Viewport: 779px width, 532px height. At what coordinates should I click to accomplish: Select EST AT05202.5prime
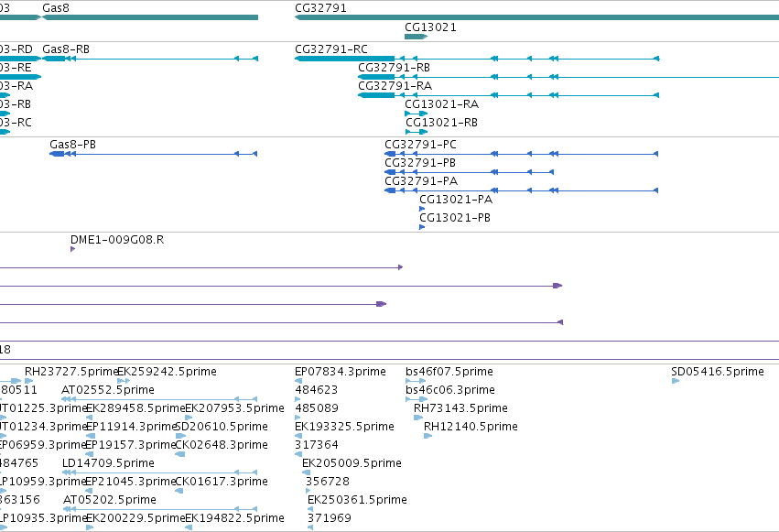160,509
